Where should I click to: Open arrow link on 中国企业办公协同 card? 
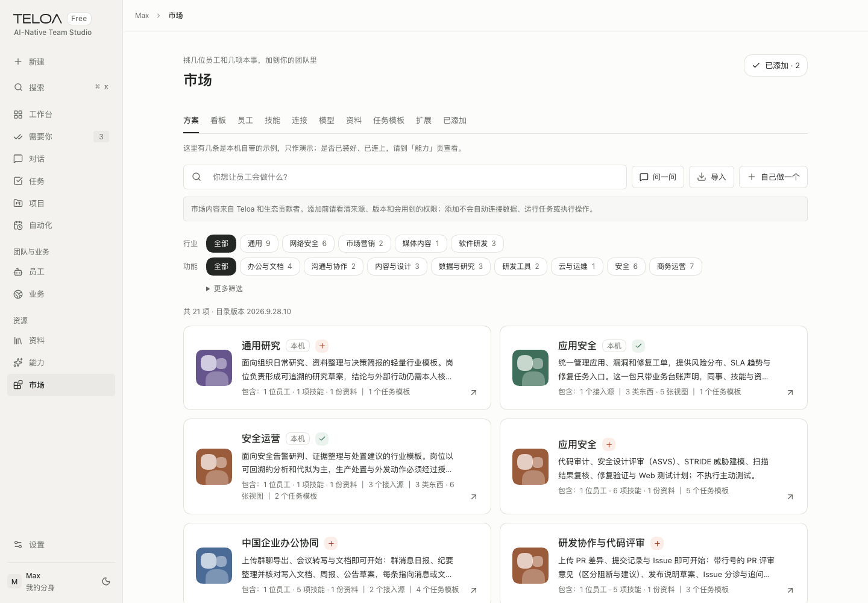(x=474, y=590)
